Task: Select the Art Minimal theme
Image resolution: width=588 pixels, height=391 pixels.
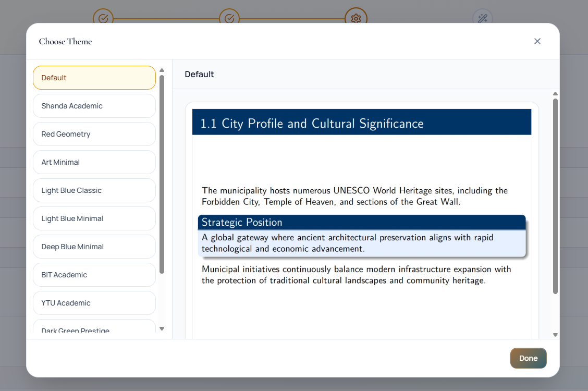Action: pos(94,162)
